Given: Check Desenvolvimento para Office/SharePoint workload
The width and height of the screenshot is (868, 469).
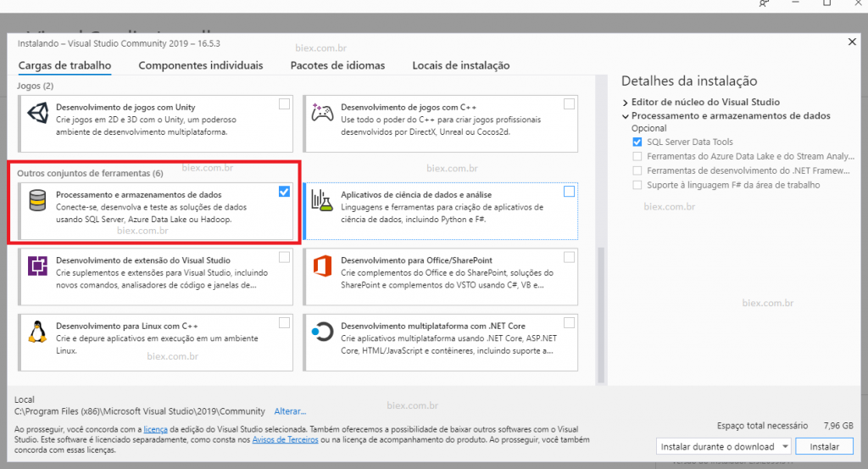Looking at the screenshot, I should [x=569, y=257].
